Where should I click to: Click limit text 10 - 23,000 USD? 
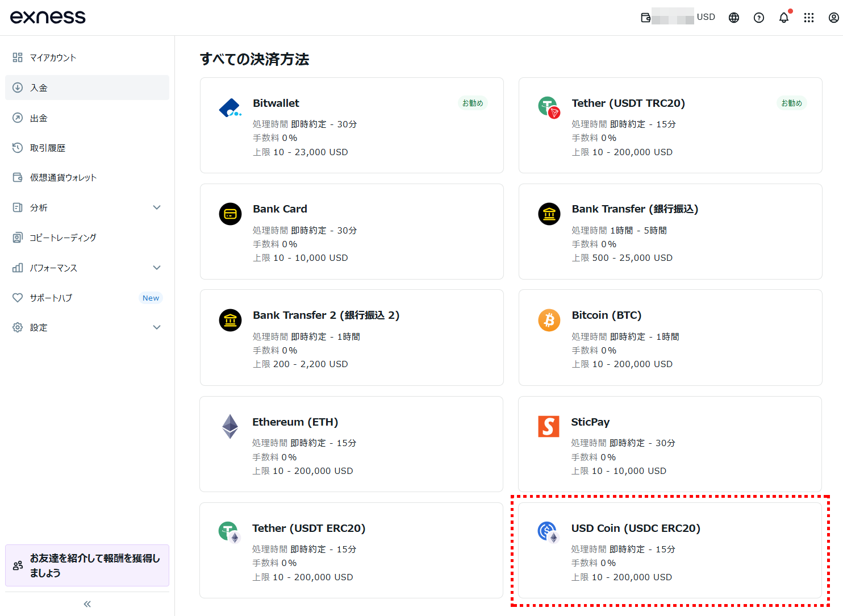[x=311, y=152]
